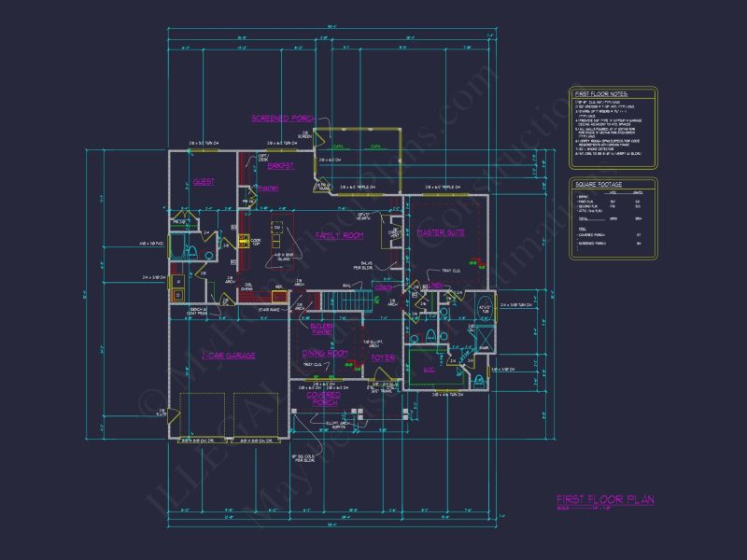Click the STAIR RAKE annotation
The image size is (747, 560).
[269, 310]
